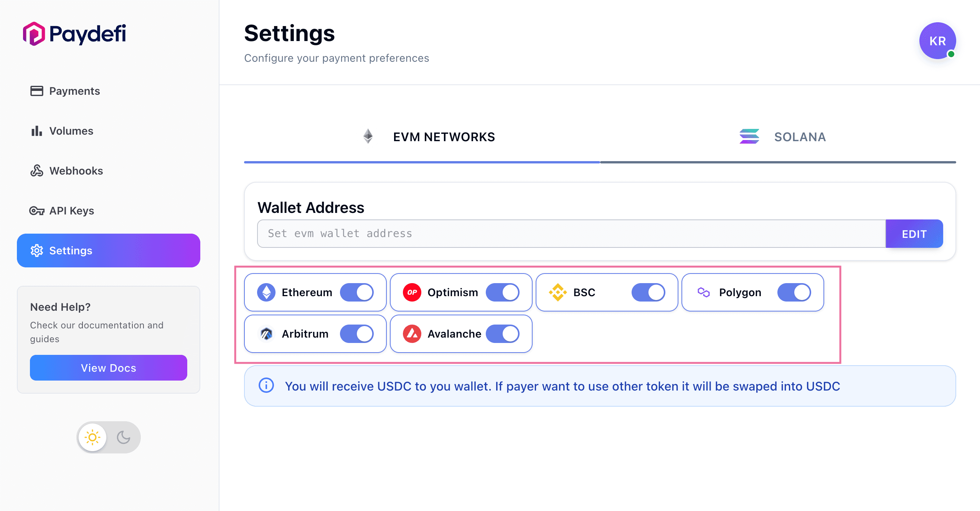Click the BSC logo icon
980x511 pixels.
pyautogui.click(x=558, y=292)
